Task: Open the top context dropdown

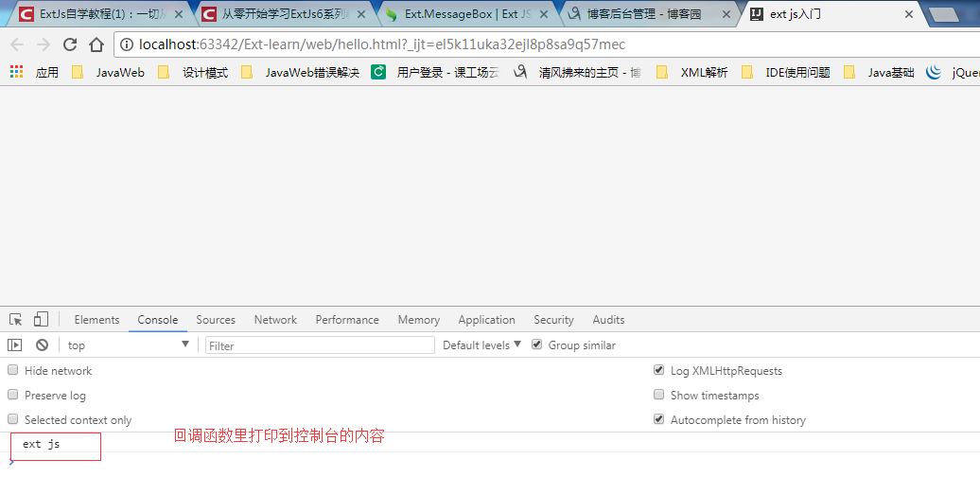Action: pyautogui.click(x=128, y=345)
